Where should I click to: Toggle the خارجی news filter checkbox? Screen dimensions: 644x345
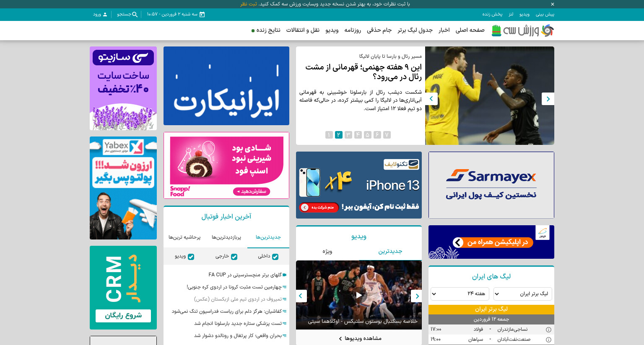pyautogui.click(x=234, y=257)
